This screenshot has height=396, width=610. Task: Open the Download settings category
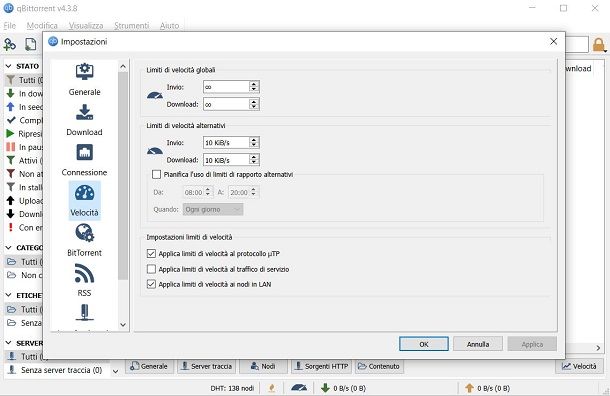84,120
